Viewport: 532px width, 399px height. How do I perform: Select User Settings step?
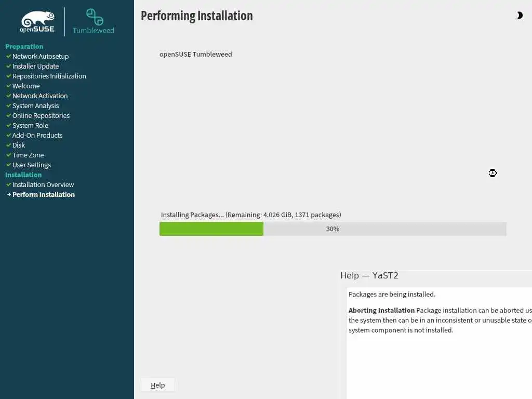pyautogui.click(x=32, y=165)
